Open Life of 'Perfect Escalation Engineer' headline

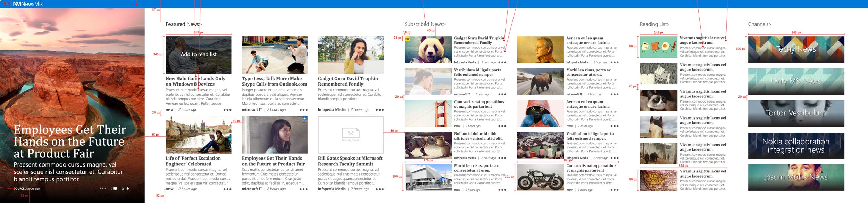(x=193, y=161)
